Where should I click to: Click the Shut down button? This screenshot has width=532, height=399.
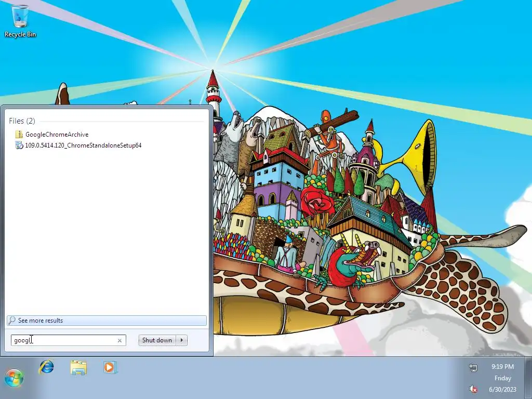(157, 340)
